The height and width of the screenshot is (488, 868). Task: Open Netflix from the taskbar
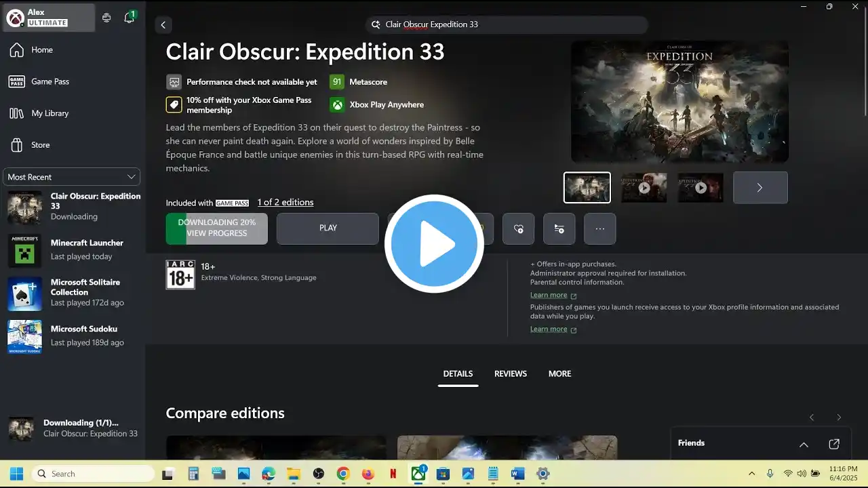click(x=393, y=474)
